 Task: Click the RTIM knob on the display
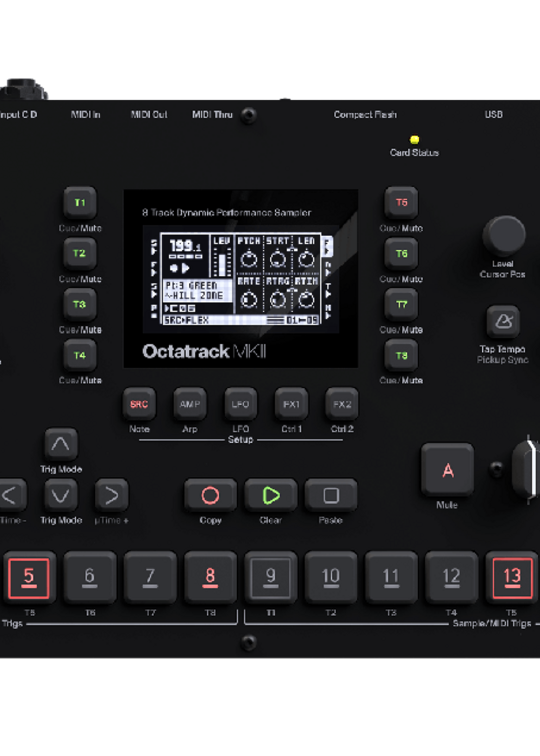(x=306, y=300)
